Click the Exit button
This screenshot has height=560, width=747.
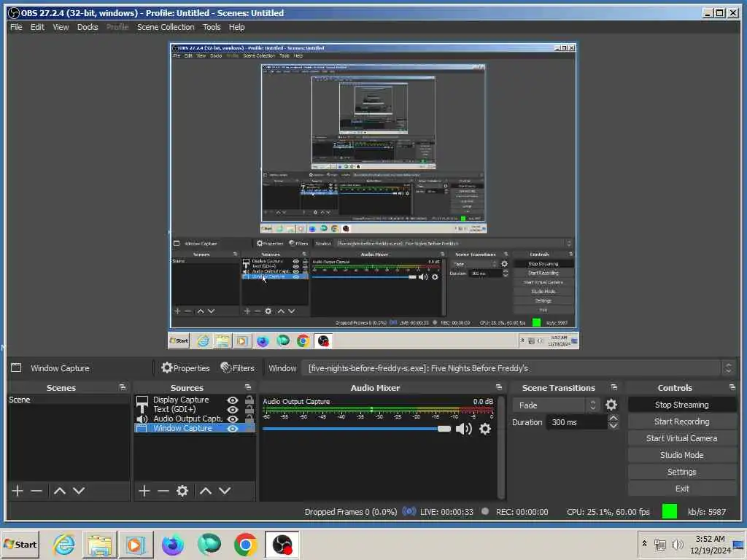pos(682,489)
